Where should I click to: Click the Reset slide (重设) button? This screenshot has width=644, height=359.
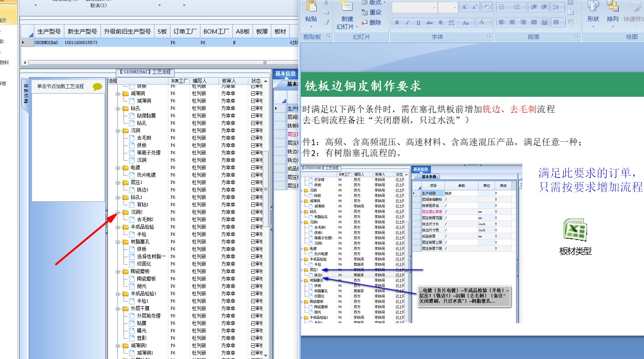[x=372, y=12]
